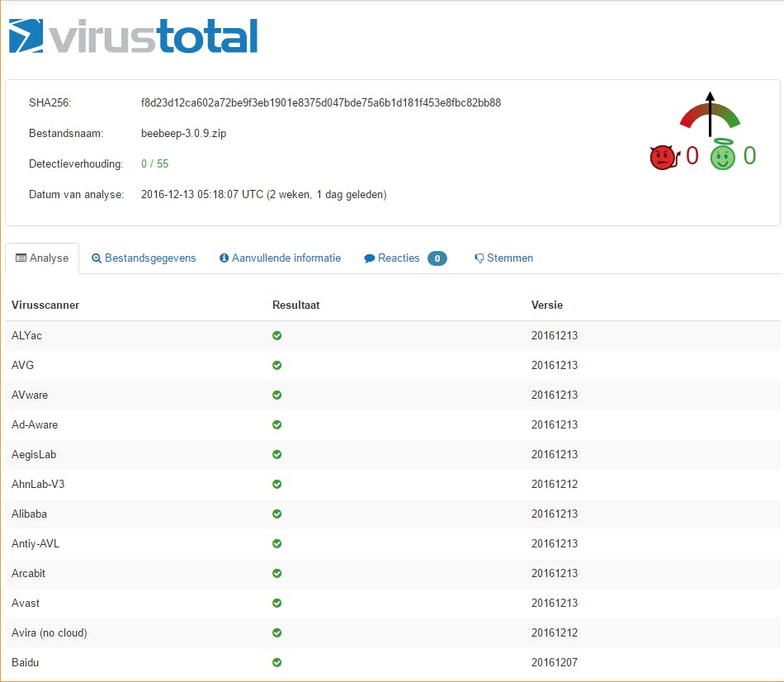Switch to the Bestandsgegevens tab
This screenshot has height=682, width=784.
pos(144,258)
